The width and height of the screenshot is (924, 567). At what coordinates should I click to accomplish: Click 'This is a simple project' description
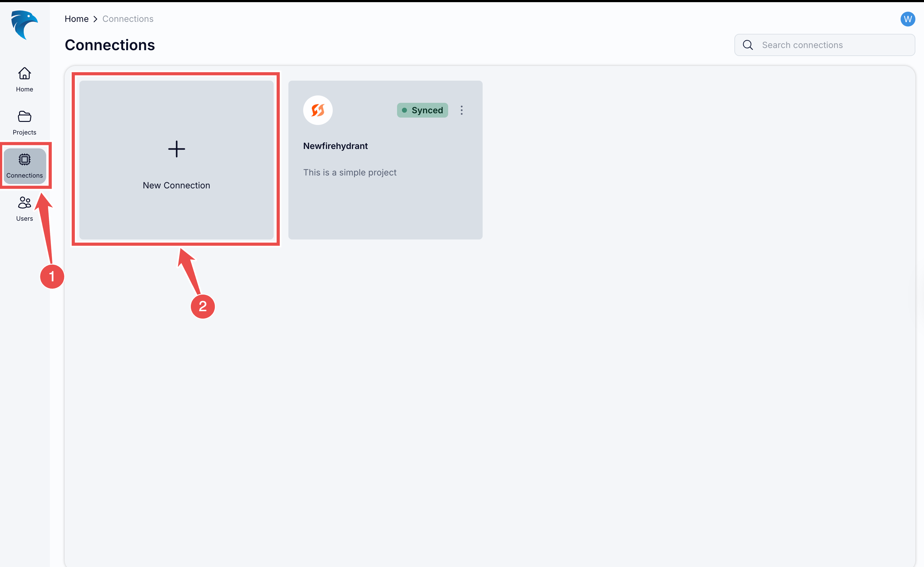coord(349,172)
